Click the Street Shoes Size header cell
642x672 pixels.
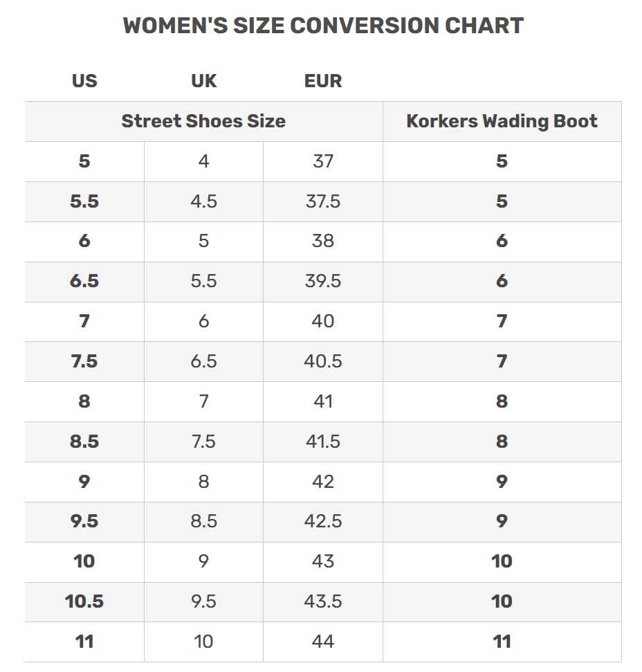[x=203, y=121]
